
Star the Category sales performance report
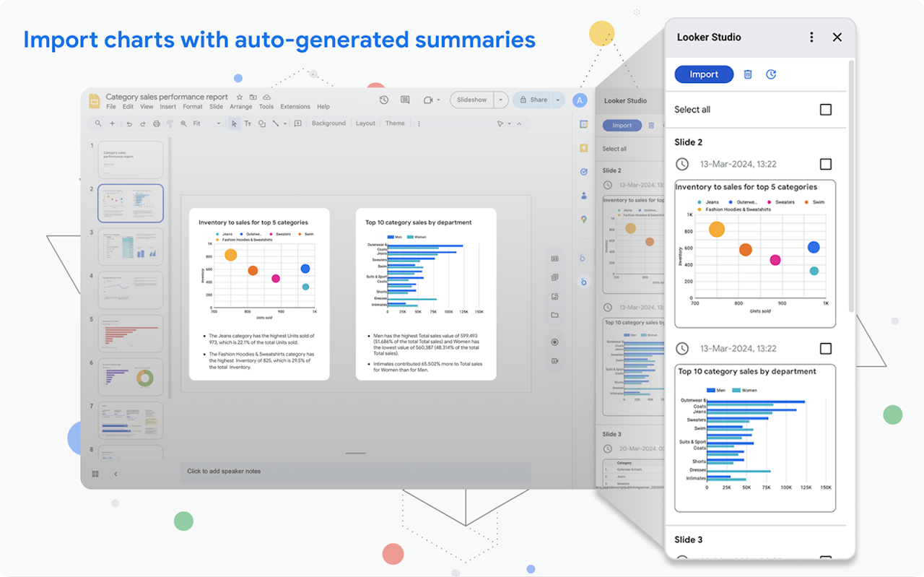pos(240,97)
